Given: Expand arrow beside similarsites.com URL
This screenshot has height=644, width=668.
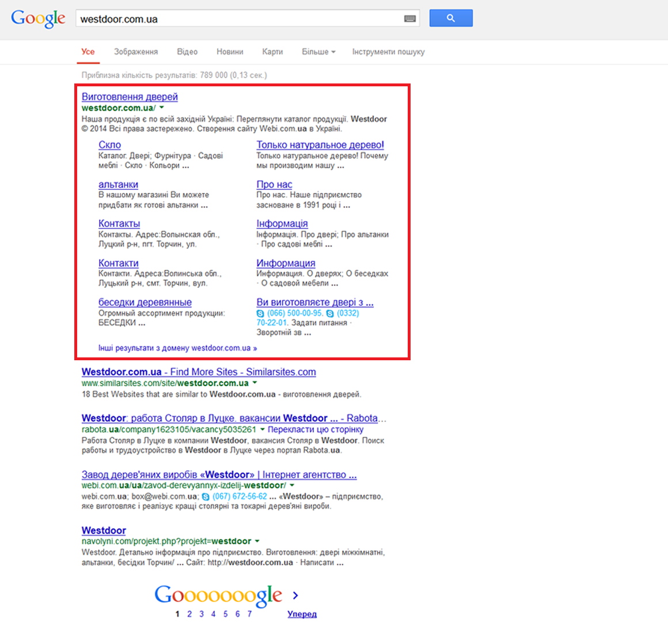Looking at the screenshot, I should pos(255,383).
